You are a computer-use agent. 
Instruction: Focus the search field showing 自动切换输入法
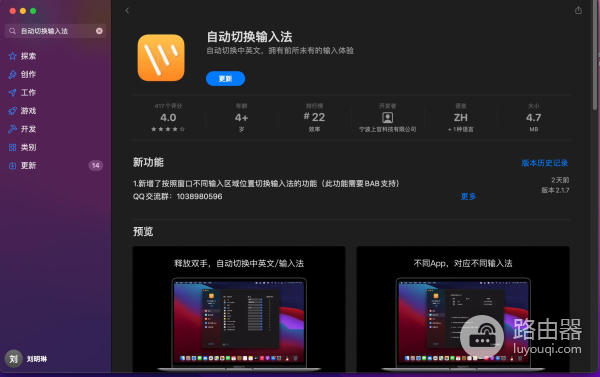pyautogui.click(x=55, y=31)
